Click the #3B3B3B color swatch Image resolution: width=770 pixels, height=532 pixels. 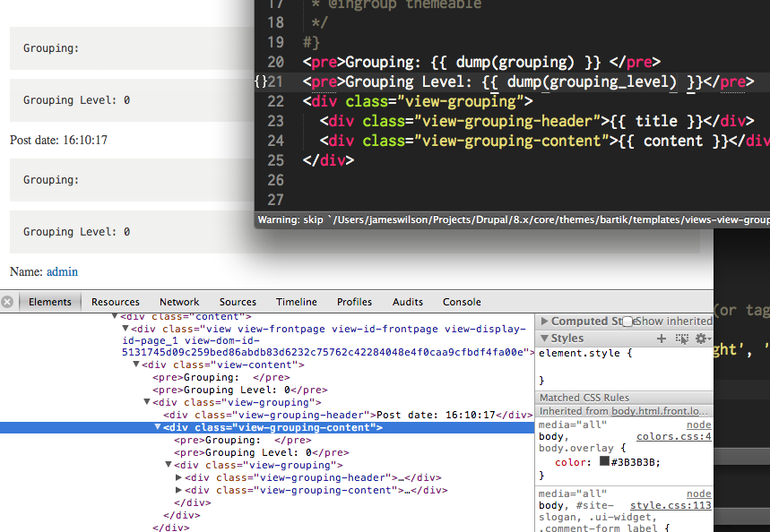click(604, 461)
